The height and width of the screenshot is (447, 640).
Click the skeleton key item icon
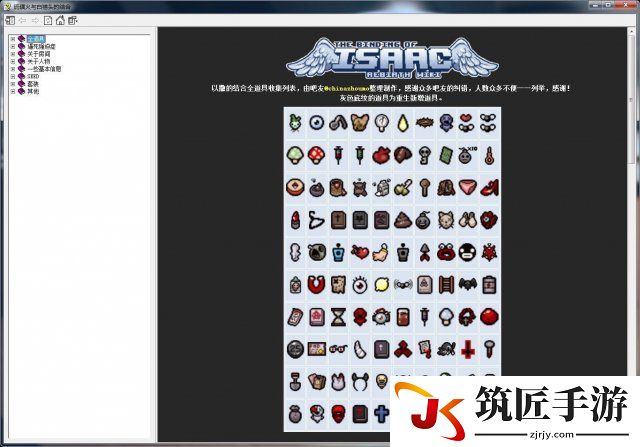click(424, 156)
